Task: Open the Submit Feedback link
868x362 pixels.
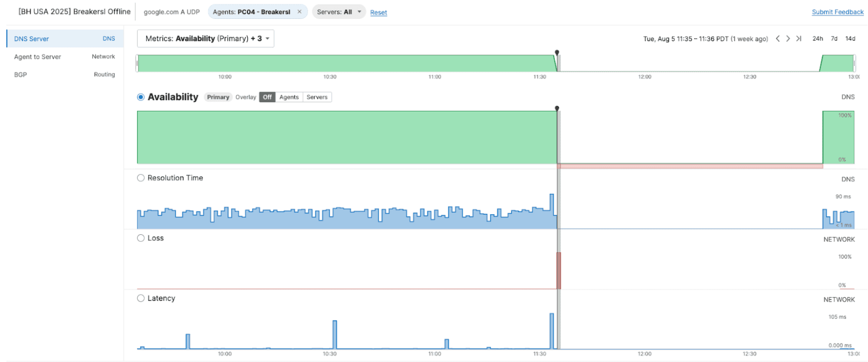Action: [838, 12]
